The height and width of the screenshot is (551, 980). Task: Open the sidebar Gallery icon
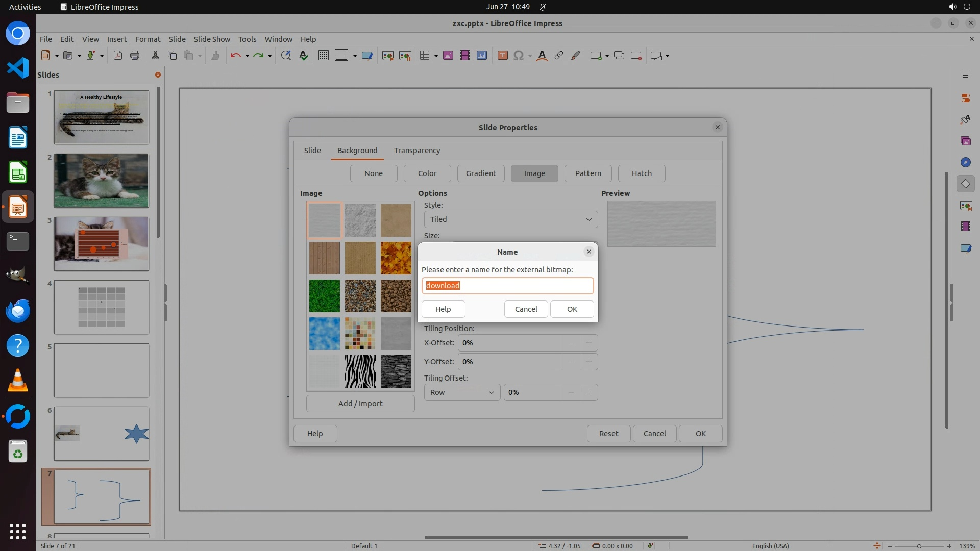(x=965, y=141)
